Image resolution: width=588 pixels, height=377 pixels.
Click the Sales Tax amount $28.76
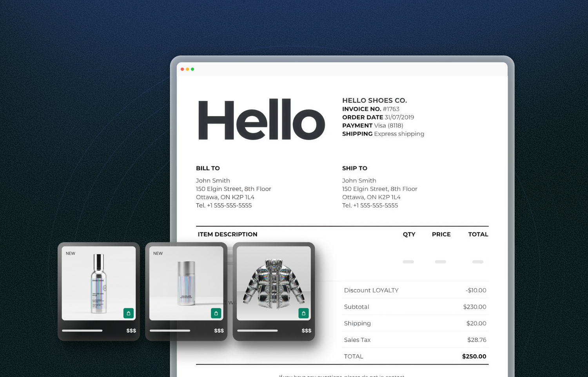pos(477,340)
